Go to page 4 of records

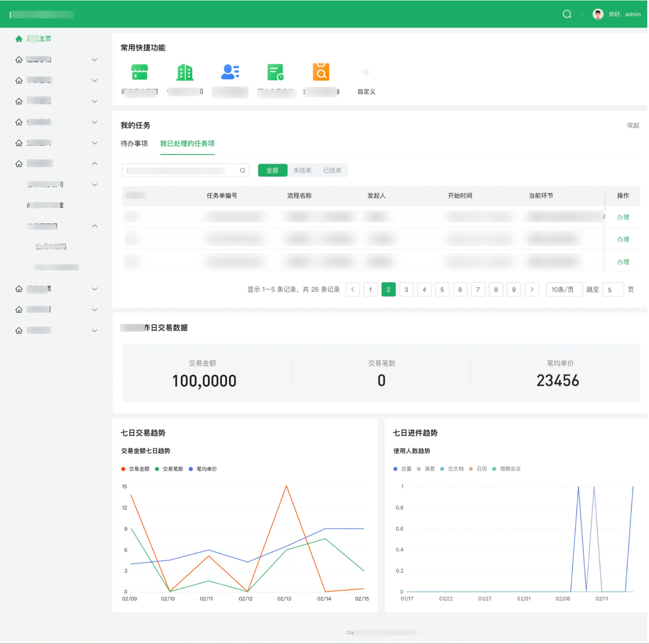coord(424,289)
